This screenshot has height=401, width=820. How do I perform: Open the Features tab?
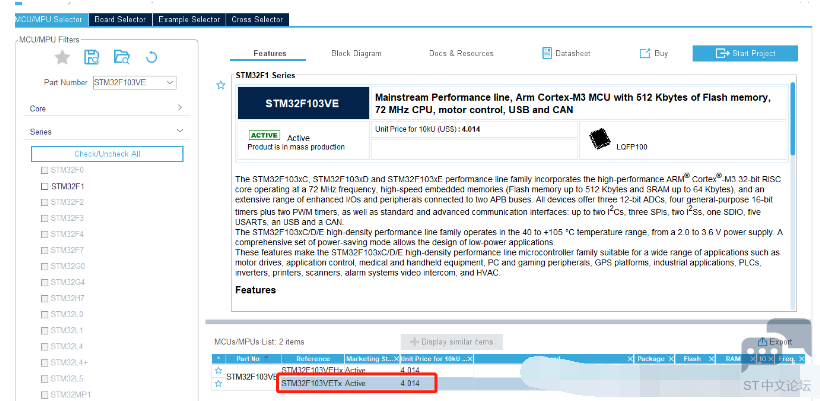coord(270,53)
